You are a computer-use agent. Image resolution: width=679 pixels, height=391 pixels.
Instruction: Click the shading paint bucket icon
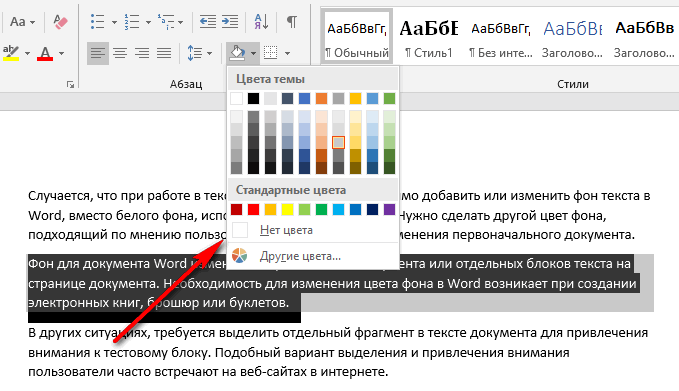[x=237, y=53]
